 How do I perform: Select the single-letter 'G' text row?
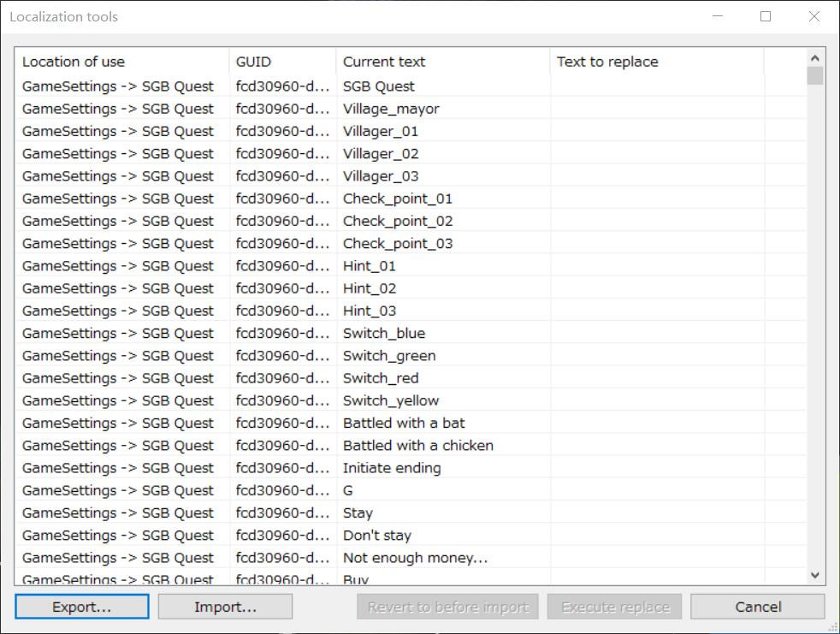(411, 491)
